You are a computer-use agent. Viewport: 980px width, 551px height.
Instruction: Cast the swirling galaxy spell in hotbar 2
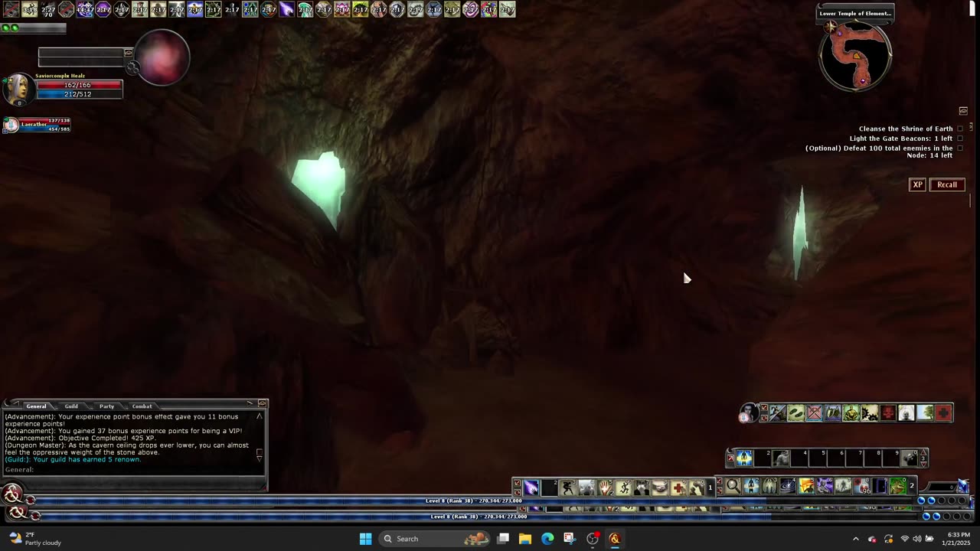tap(788, 485)
